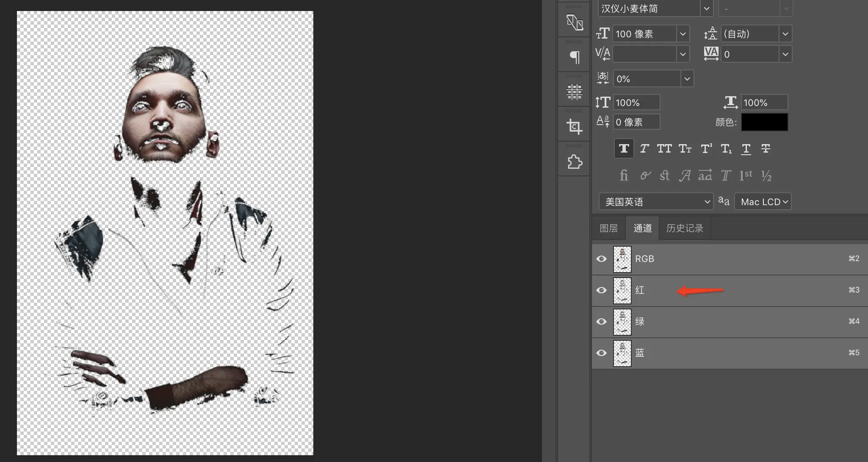Toggle Faux Bold text style

coord(624,149)
